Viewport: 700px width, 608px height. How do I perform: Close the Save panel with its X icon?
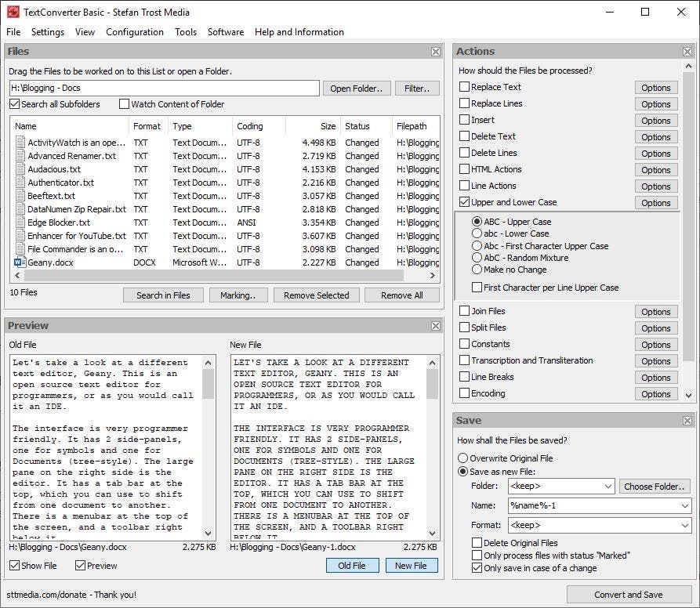point(687,421)
